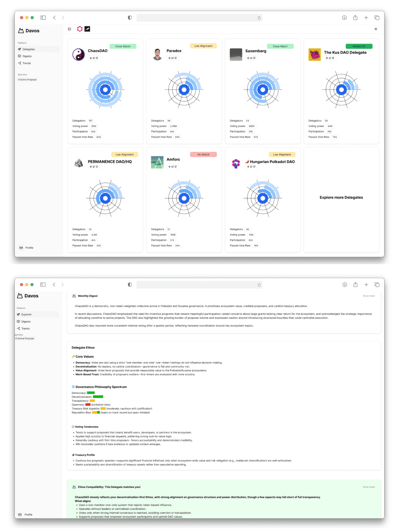This screenshot has width=399, height=532.
Task: Click The Kus DAO Delegate avatar
Action: click(315, 55)
